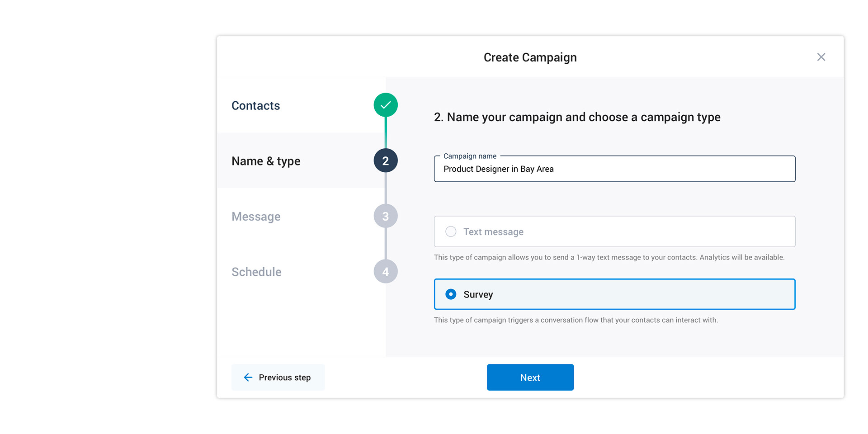Click the Next button

[530, 377]
